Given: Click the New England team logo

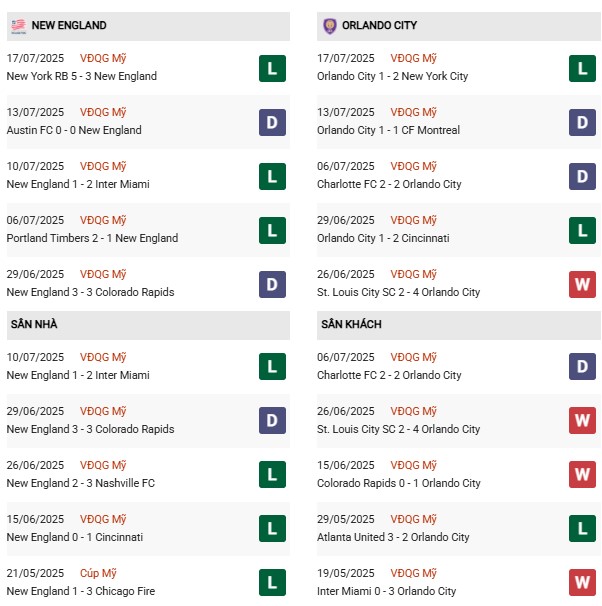Looking at the screenshot, I should pyautogui.click(x=17, y=25).
